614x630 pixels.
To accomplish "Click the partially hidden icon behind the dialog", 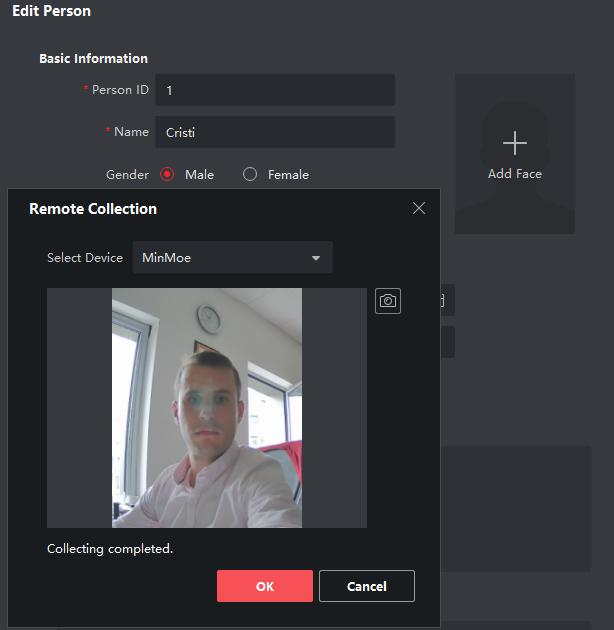I will 446,300.
